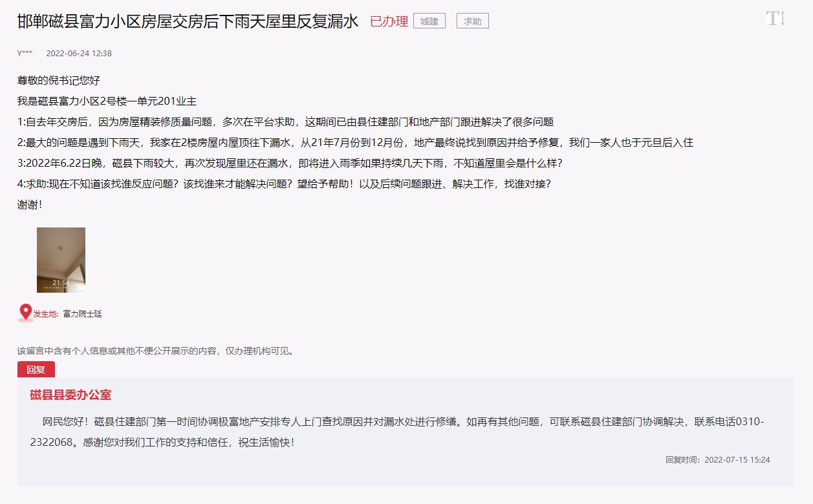This screenshot has width=813, height=504.
Task: Click the font size adjustment icon
Action: coord(775,18)
